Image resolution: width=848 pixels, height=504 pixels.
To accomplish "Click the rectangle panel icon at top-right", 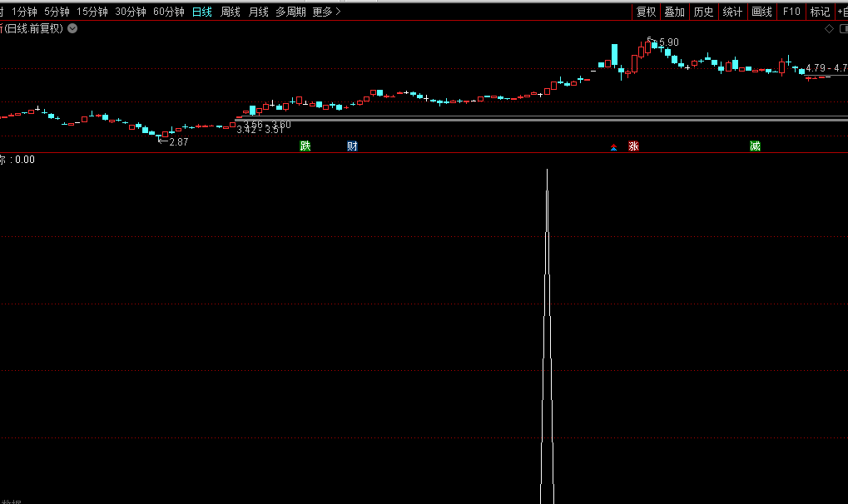I will (843, 28).
